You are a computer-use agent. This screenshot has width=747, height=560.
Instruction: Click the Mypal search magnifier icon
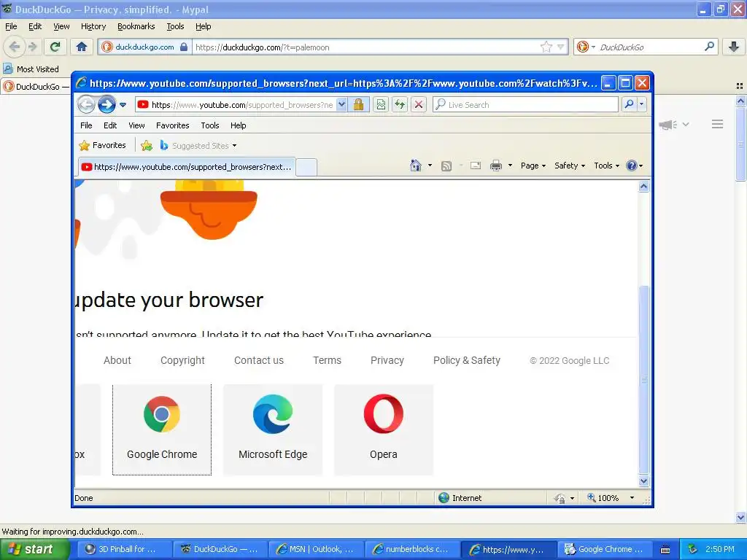709,47
